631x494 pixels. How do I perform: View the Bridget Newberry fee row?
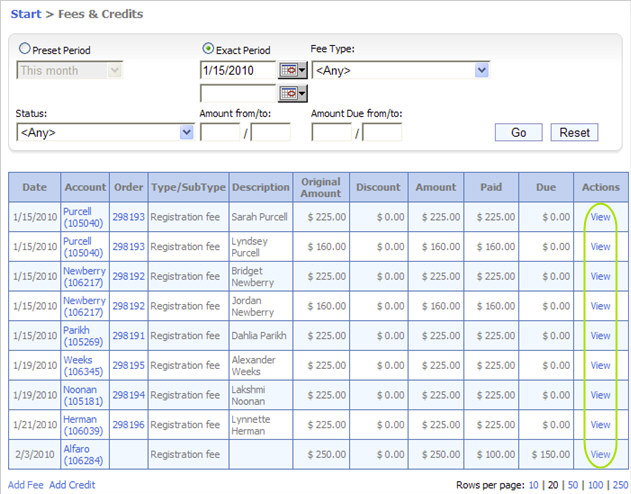[x=600, y=276]
